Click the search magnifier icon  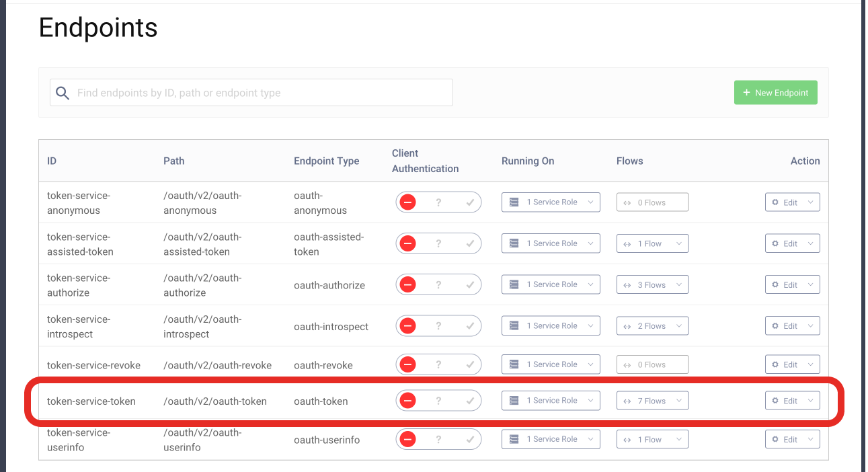[x=63, y=93]
